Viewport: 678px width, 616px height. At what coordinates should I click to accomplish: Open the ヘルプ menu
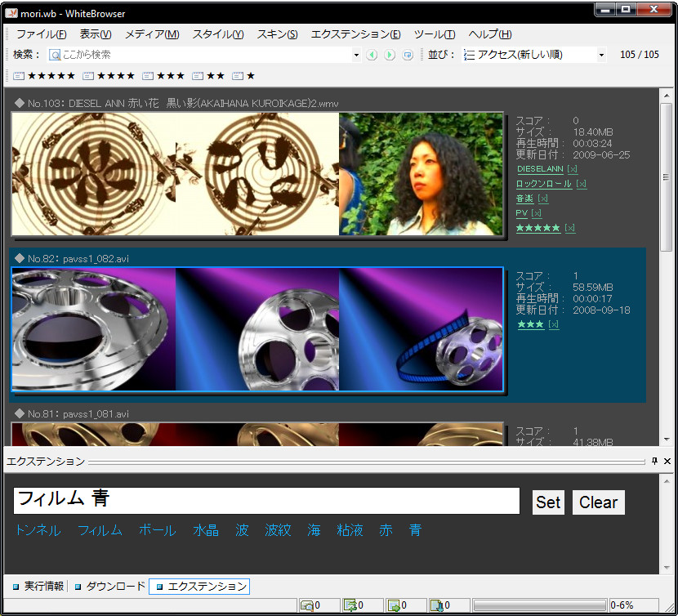click(490, 34)
